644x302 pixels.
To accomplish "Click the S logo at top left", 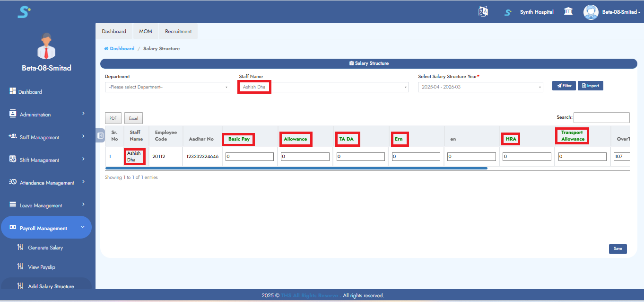I will click(x=24, y=12).
